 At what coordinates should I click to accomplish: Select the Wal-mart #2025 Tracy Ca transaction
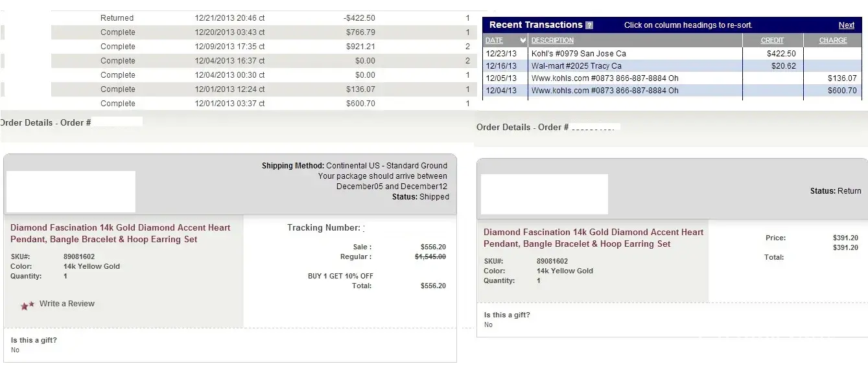[576, 66]
